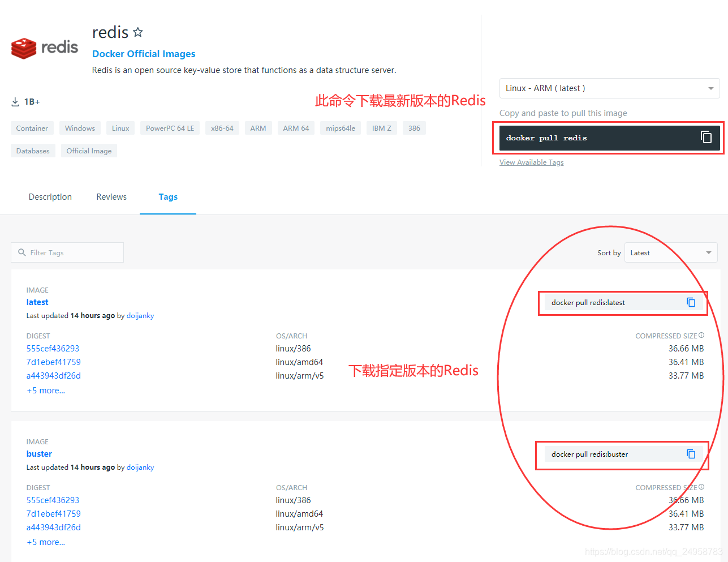
Task: Open the latest image tag
Action: tap(37, 302)
